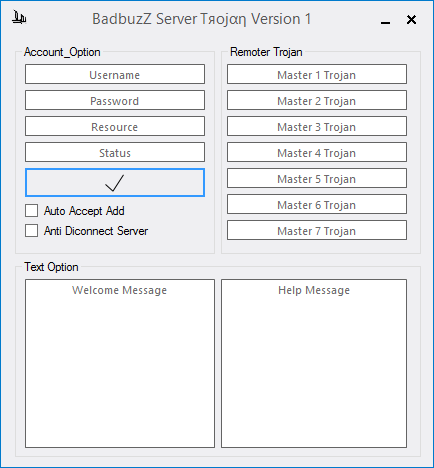Click inside the Help Message text area
The image size is (434, 468).
[314, 364]
